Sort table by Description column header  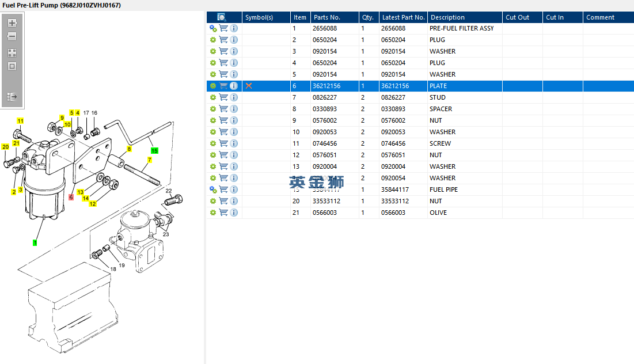(x=447, y=17)
